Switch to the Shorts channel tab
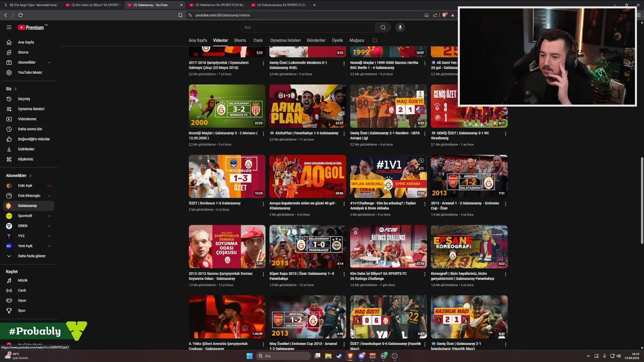Screen dimensions: 644x362 240,40
